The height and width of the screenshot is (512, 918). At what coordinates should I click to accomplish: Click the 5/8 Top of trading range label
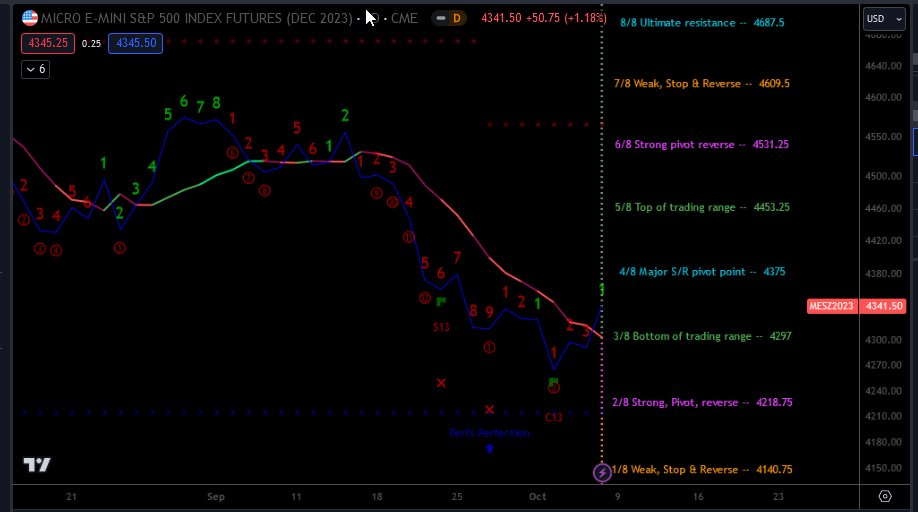tap(702, 207)
